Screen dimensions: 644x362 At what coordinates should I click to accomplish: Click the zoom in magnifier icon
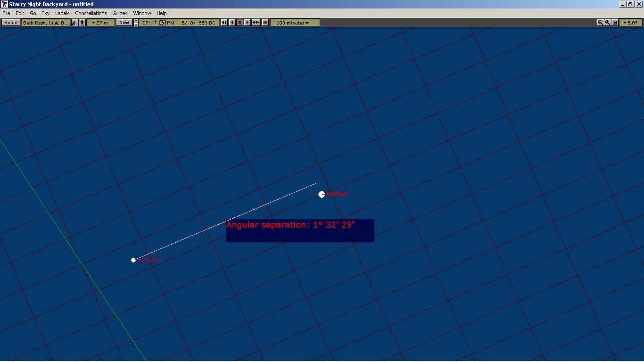click(608, 23)
